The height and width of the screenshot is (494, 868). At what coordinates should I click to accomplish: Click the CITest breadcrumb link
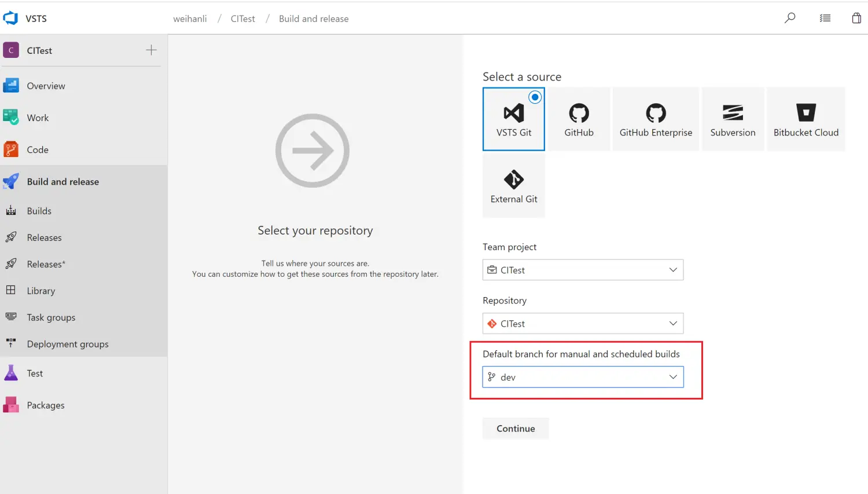(x=242, y=19)
